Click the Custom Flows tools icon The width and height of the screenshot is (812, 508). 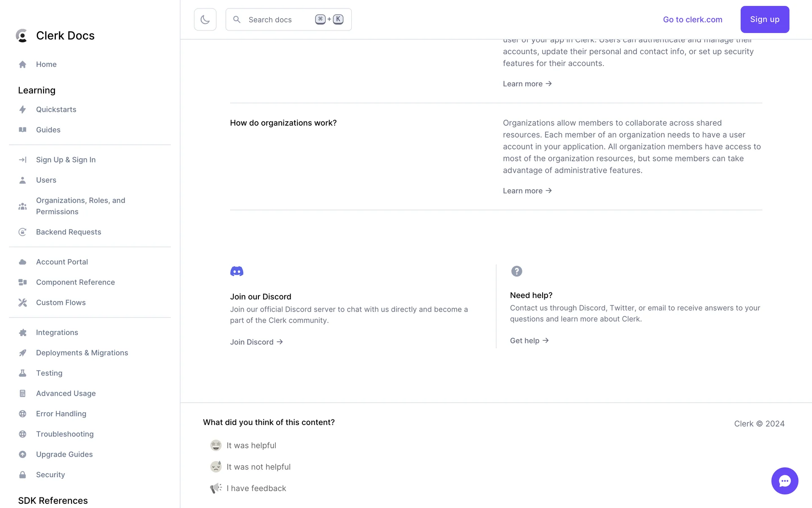tap(22, 303)
